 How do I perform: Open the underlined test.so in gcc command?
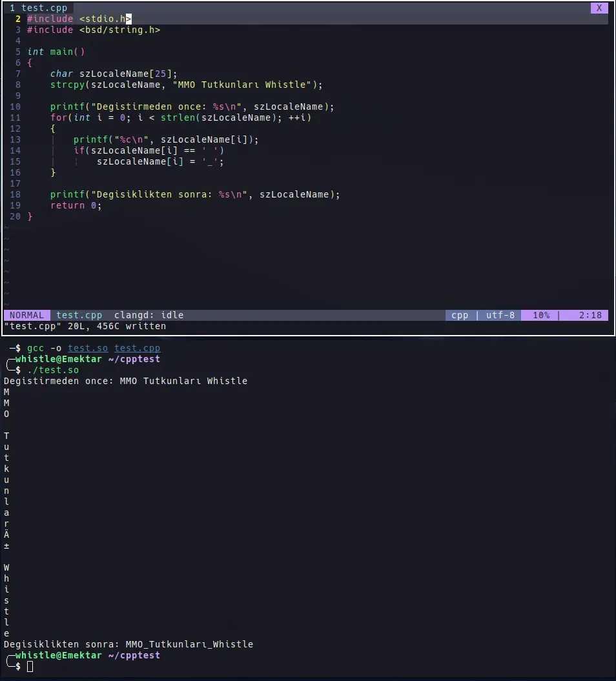click(88, 348)
